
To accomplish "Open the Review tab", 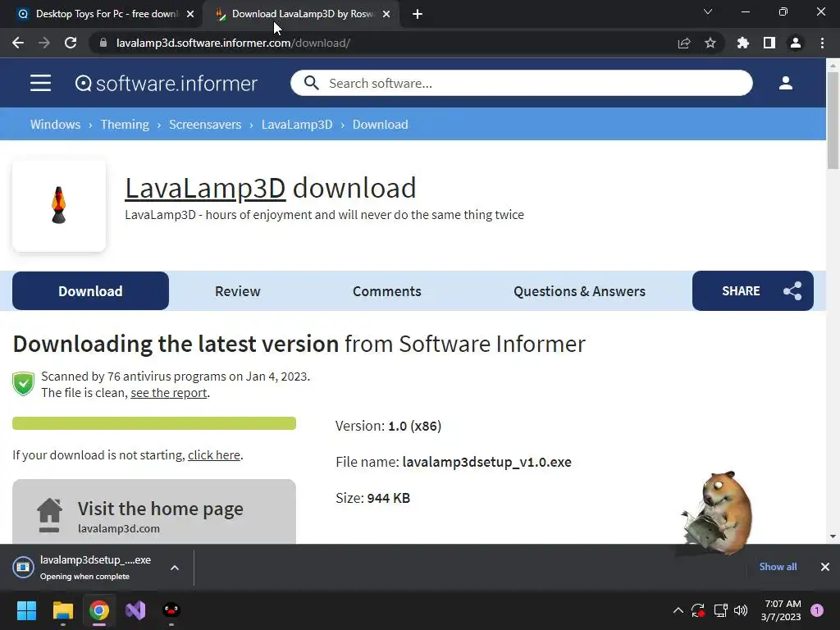I will point(237,291).
